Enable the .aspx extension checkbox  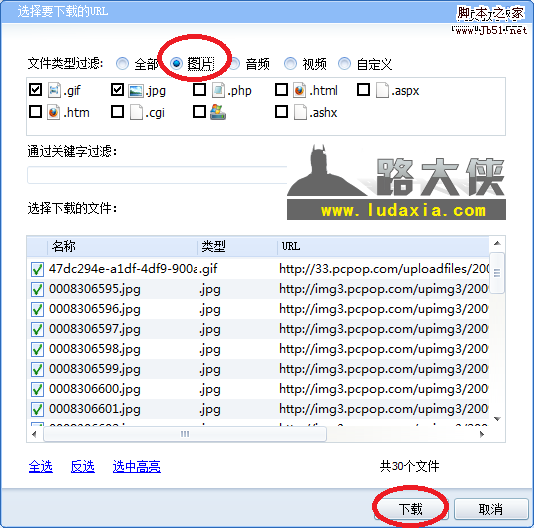tap(363, 90)
